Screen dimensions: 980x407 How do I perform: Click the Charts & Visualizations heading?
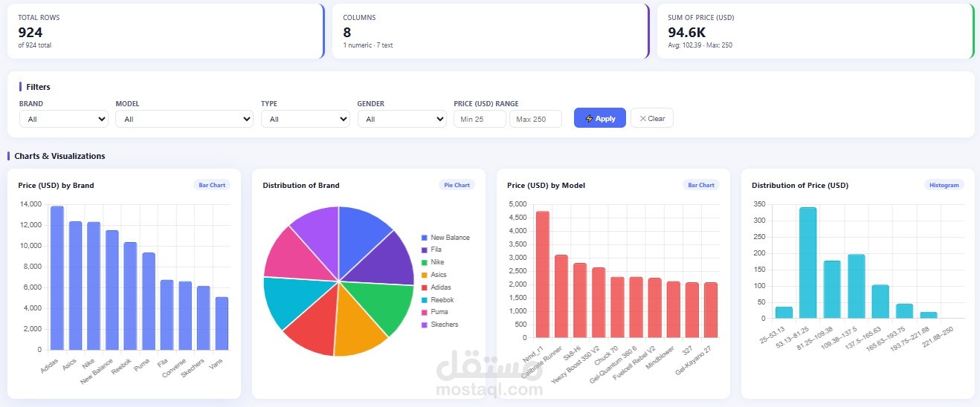[59, 156]
